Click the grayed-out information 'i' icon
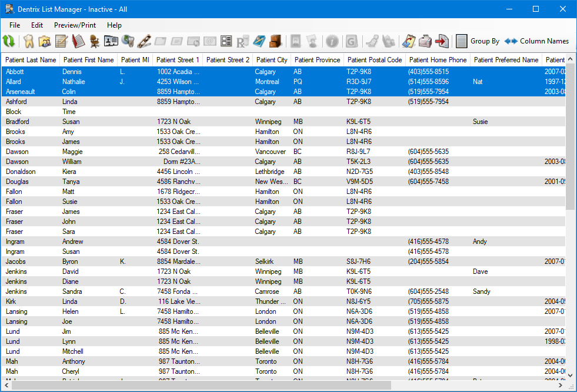 coord(332,41)
